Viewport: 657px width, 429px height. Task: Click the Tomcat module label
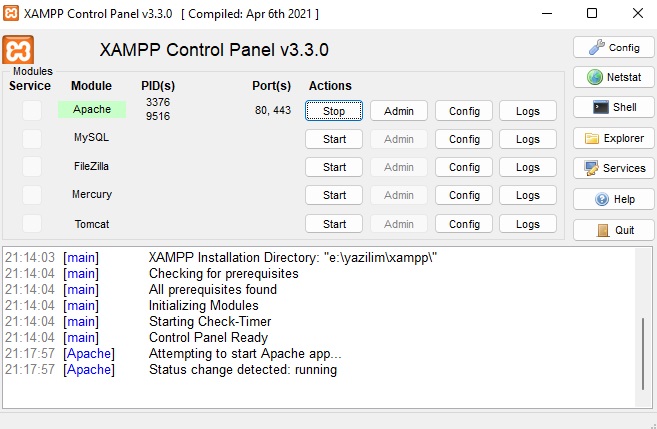(92, 224)
